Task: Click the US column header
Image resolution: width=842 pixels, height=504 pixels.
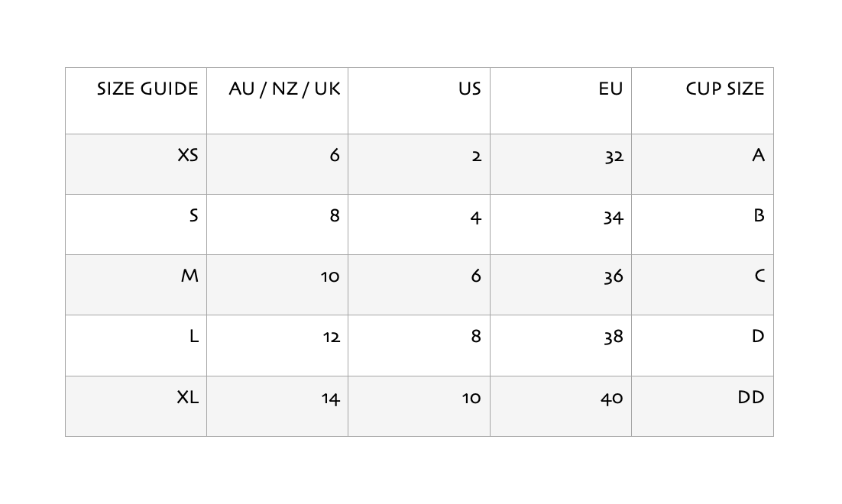Action: pyautogui.click(x=469, y=89)
